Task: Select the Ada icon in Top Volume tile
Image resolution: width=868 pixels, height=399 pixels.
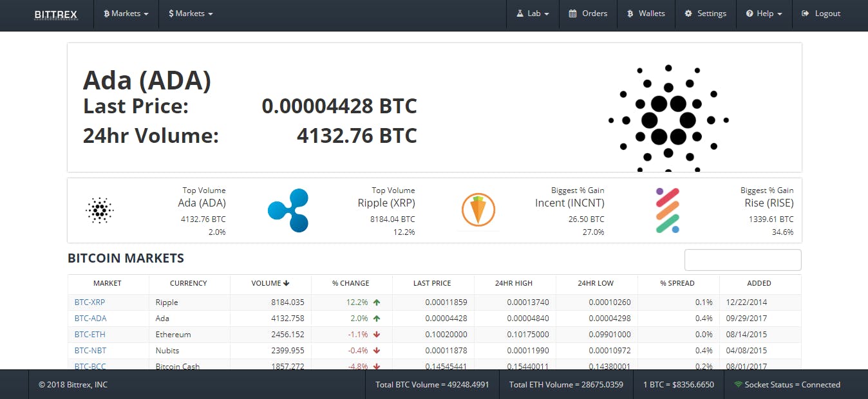Action: (x=99, y=210)
